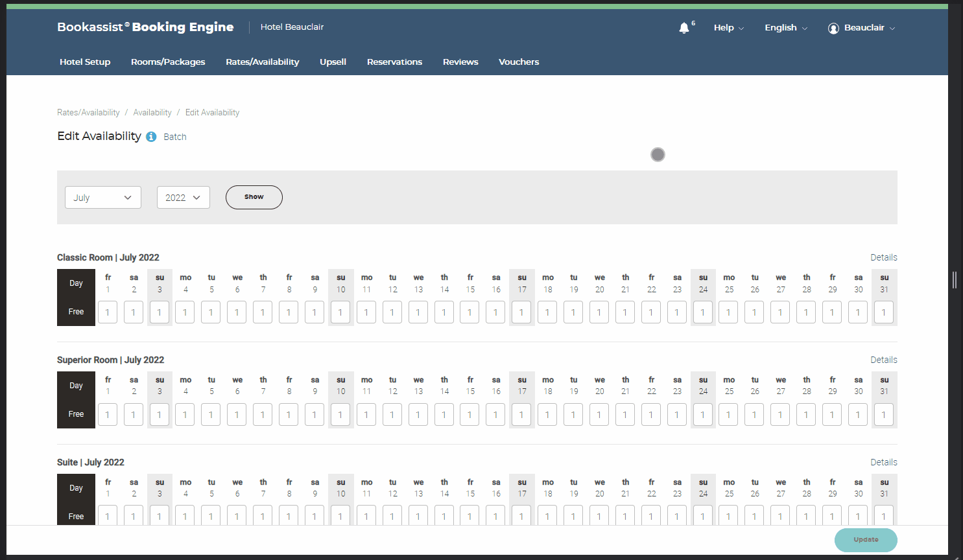963x560 pixels.
Task: Open the Vouchers section
Action: [518, 62]
